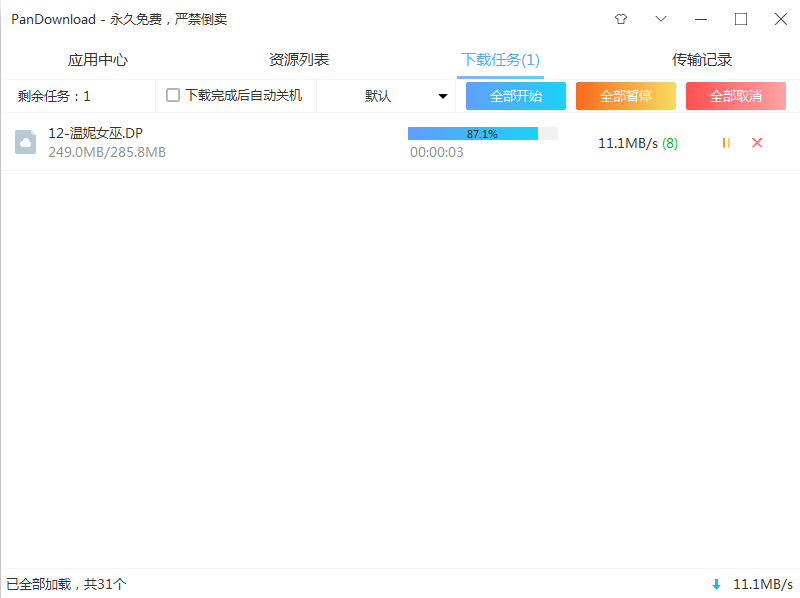Click the task speed 11.1MB/s (8)
This screenshot has height=598, width=800.
(638, 143)
